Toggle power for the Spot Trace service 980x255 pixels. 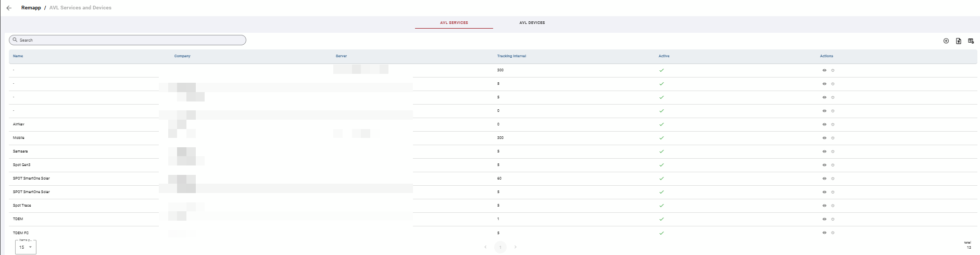[833, 206]
